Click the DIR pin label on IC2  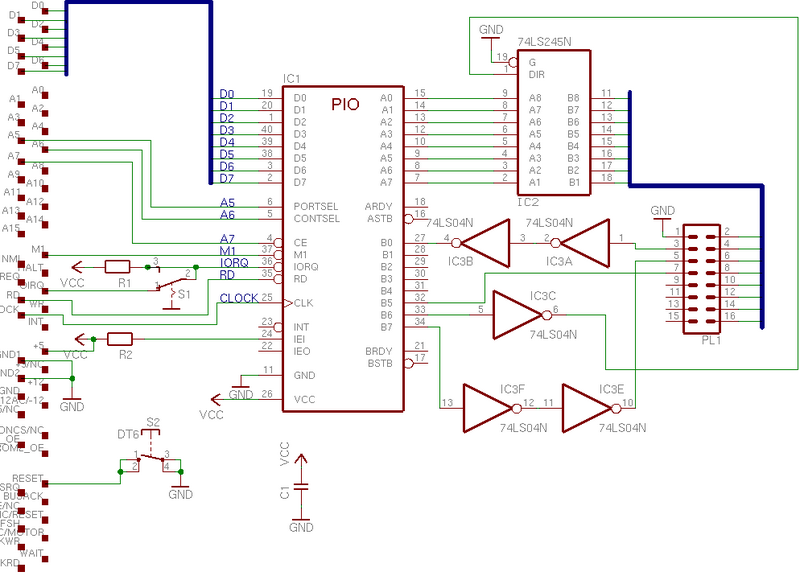pyautogui.click(x=537, y=74)
